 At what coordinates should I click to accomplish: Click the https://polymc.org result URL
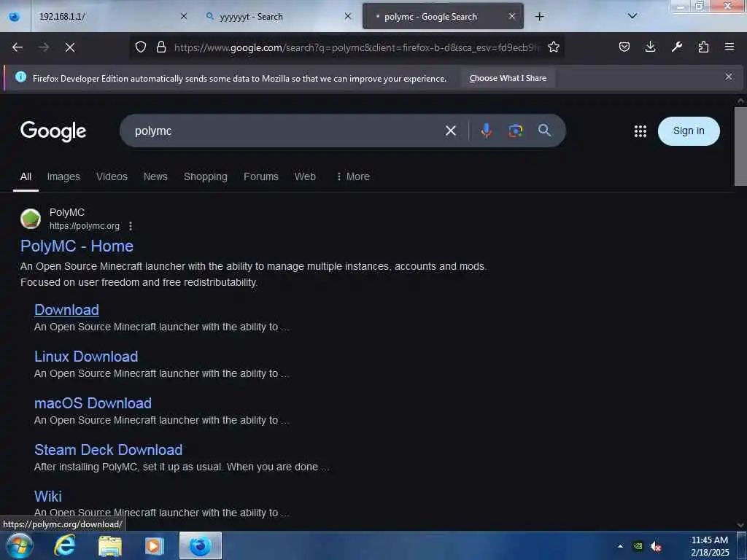pyautogui.click(x=85, y=226)
